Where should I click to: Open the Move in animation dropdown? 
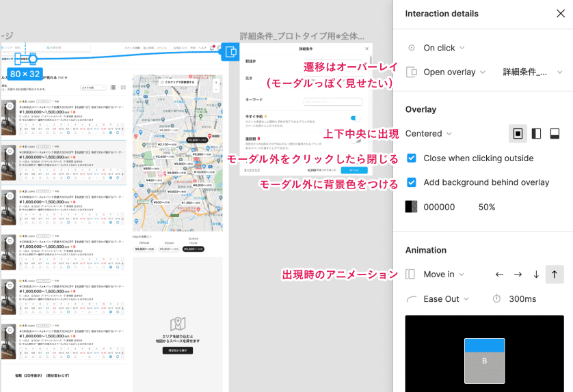(444, 274)
